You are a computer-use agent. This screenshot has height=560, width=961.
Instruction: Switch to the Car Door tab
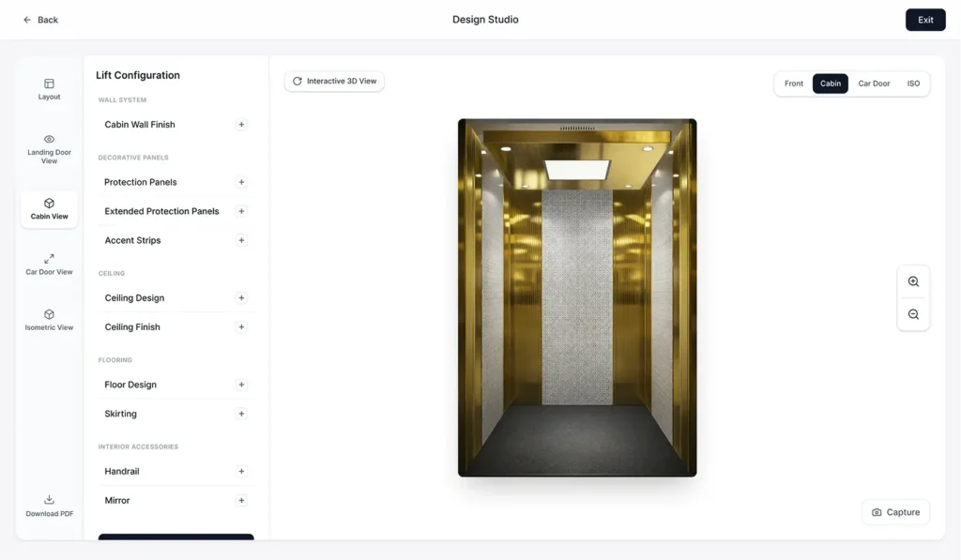coord(874,83)
